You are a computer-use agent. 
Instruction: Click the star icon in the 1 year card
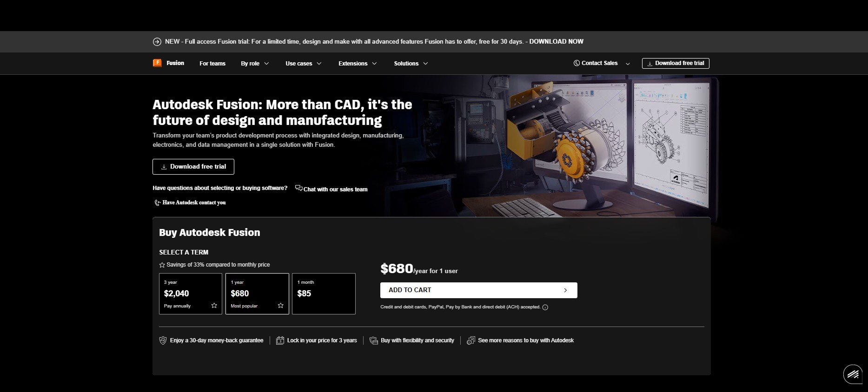281,306
